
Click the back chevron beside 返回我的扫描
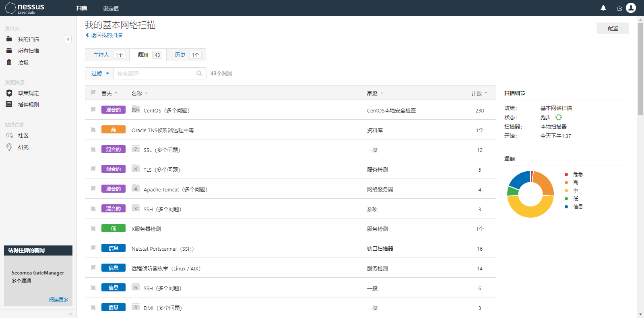point(87,35)
